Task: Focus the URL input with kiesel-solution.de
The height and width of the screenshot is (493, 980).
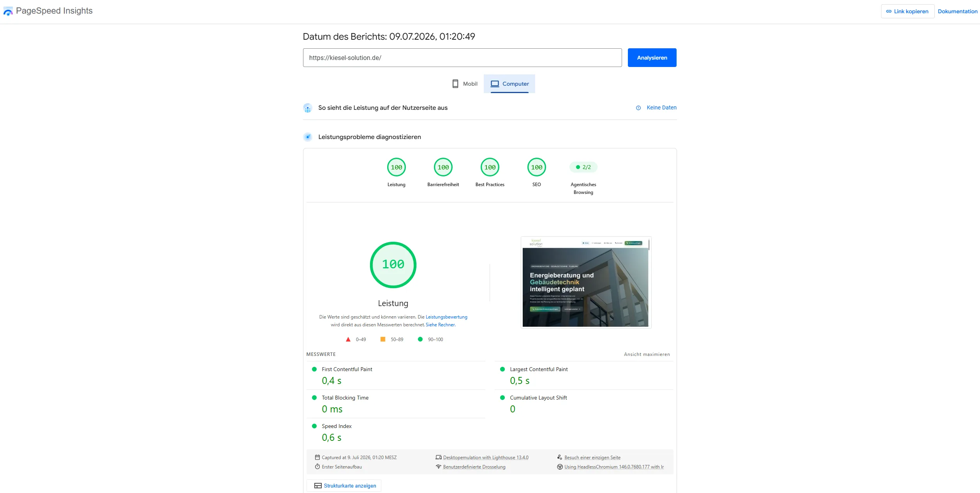Action: tap(462, 58)
